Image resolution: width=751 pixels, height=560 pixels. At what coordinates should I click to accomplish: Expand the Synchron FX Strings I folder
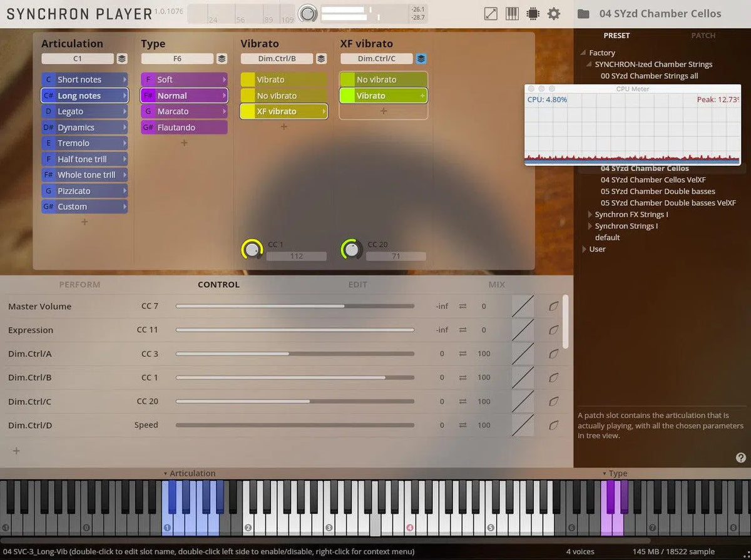(590, 215)
